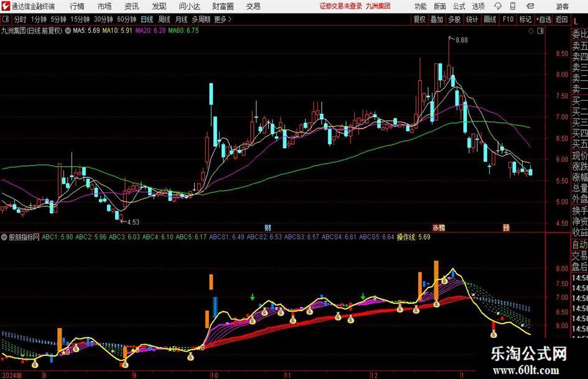Image resolution: width=588 pixels, height=379 pixels.
Task: Open the 版面 menu
Action: point(439,6)
